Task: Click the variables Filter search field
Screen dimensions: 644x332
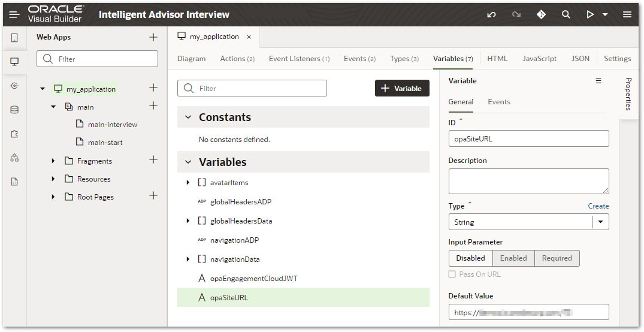Action: coord(252,88)
